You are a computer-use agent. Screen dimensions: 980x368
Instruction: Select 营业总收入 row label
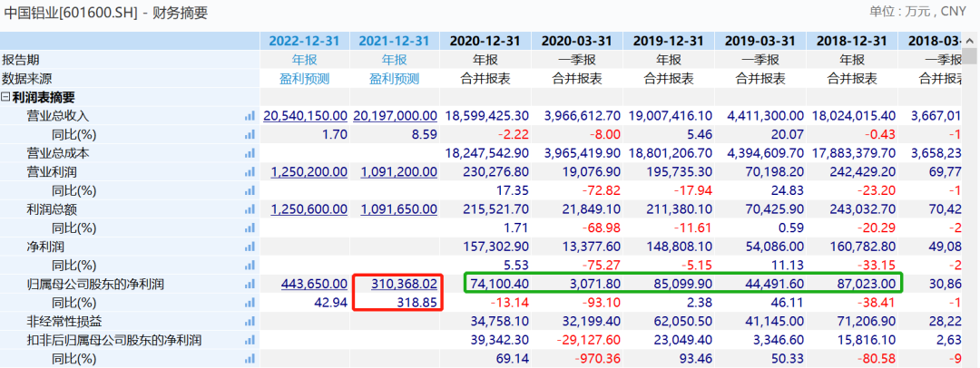pos(58,116)
